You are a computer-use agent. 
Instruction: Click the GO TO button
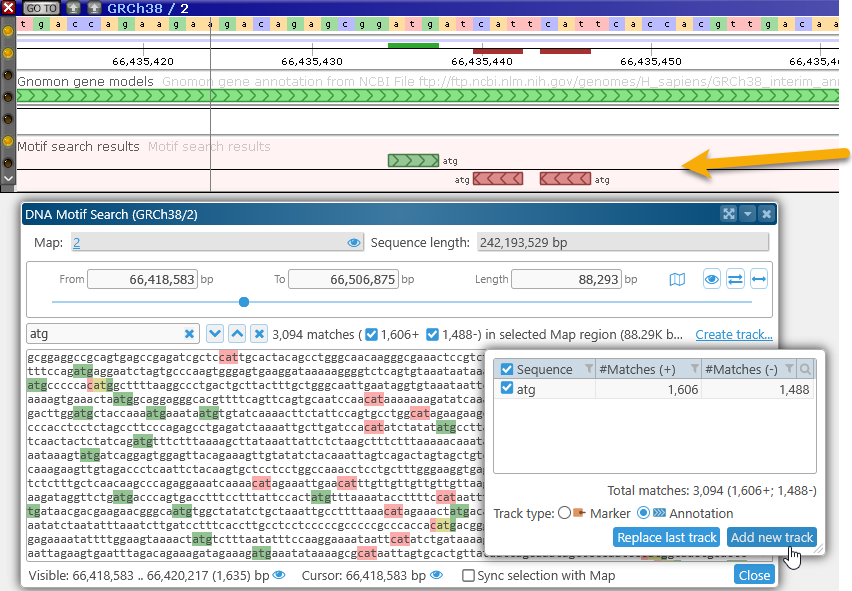click(x=41, y=7)
